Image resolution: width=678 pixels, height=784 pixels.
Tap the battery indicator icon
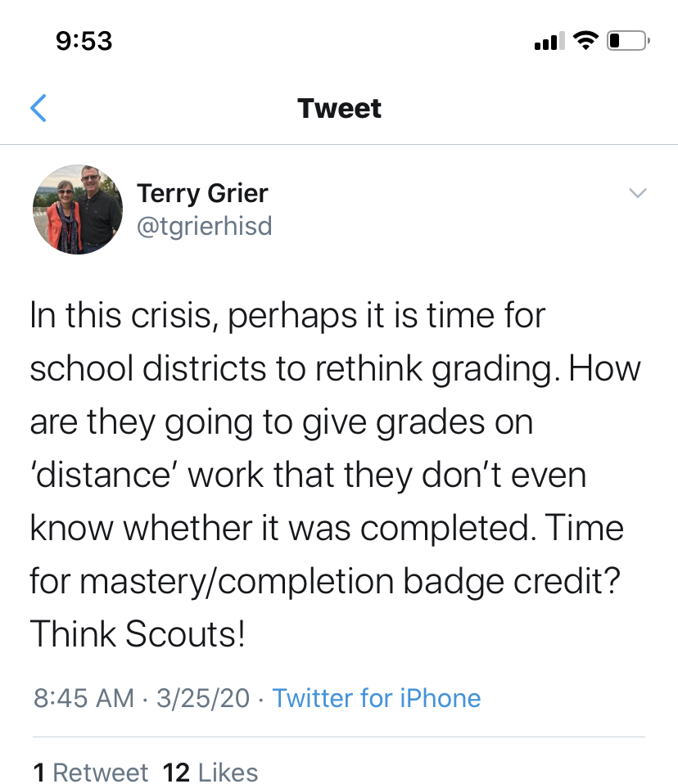click(x=627, y=40)
